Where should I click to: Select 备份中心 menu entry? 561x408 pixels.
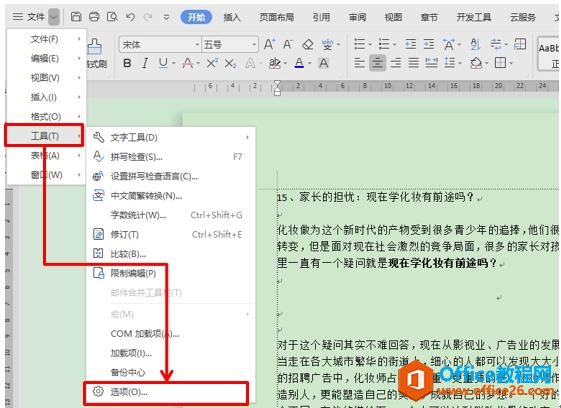170,372
